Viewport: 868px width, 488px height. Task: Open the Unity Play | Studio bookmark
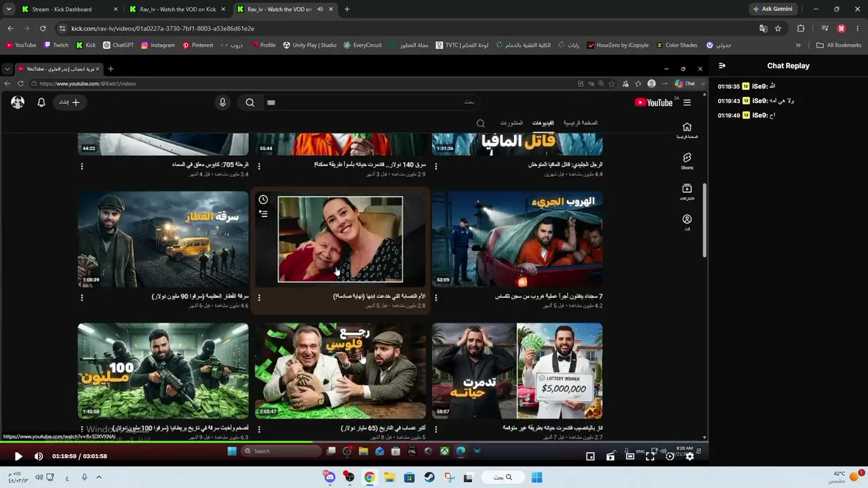click(x=310, y=45)
